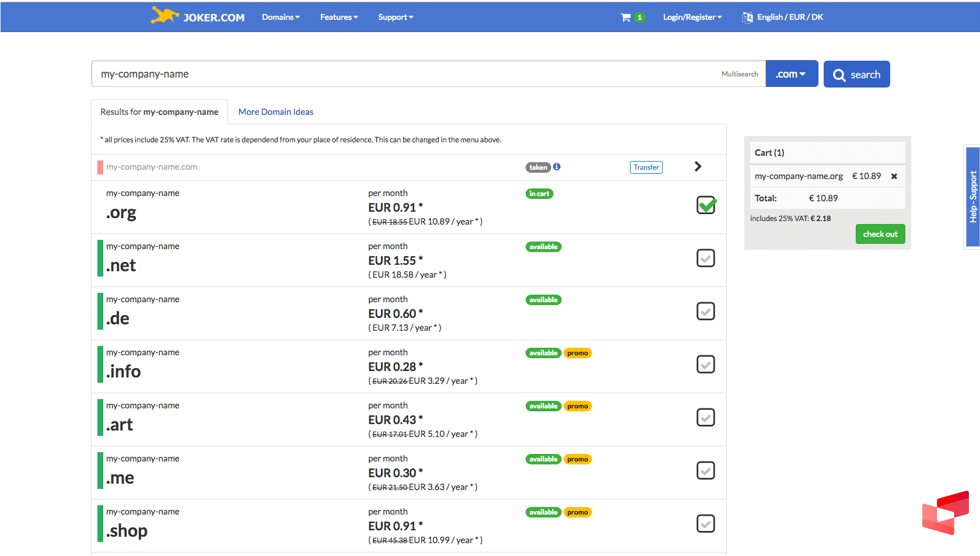
Task: Click the info icon next to taken badge
Action: (x=557, y=167)
